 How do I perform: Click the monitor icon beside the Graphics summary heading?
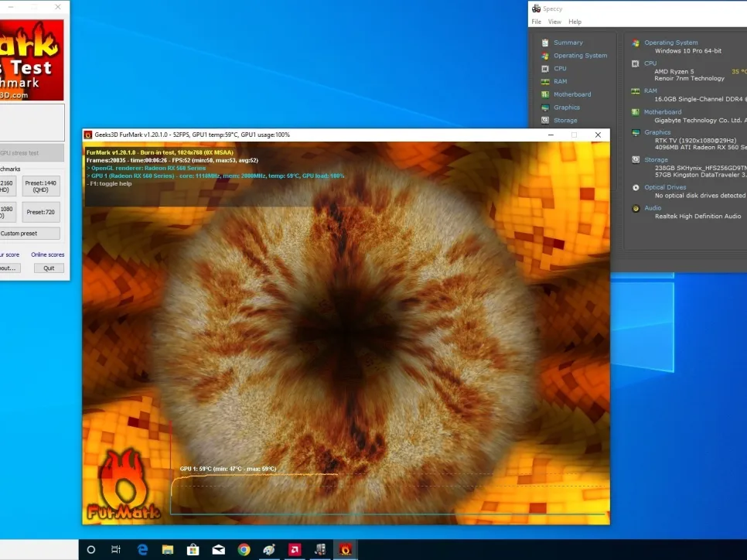(x=636, y=132)
